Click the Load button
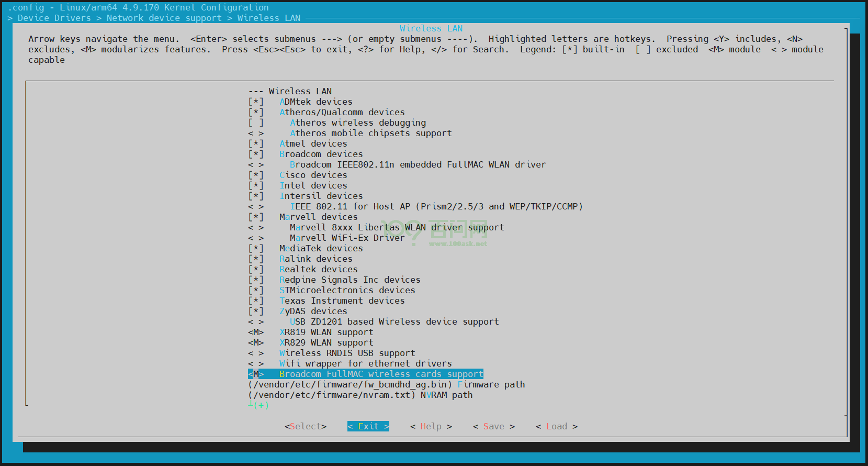 (x=556, y=426)
